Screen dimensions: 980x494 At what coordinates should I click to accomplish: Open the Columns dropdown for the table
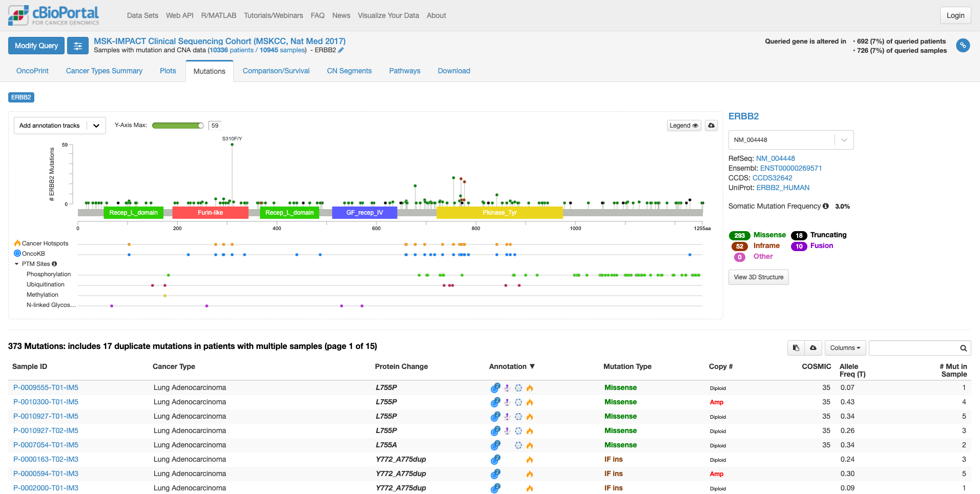tap(845, 348)
